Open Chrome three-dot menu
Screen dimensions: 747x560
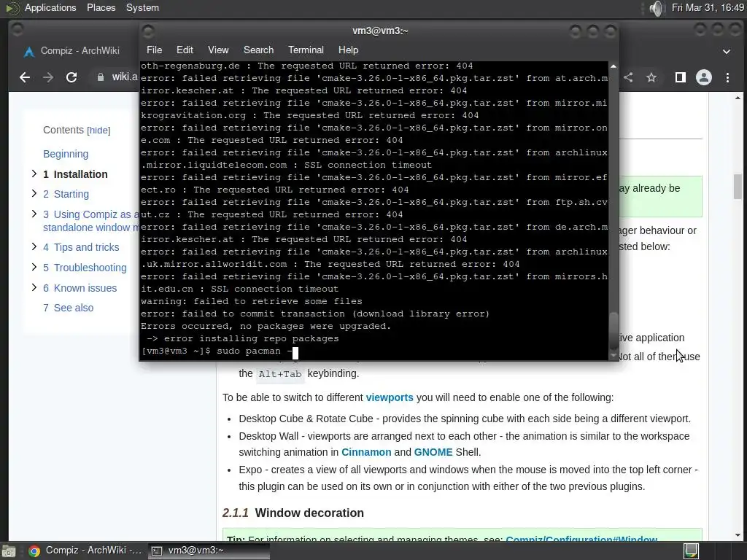tap(727, 77)
